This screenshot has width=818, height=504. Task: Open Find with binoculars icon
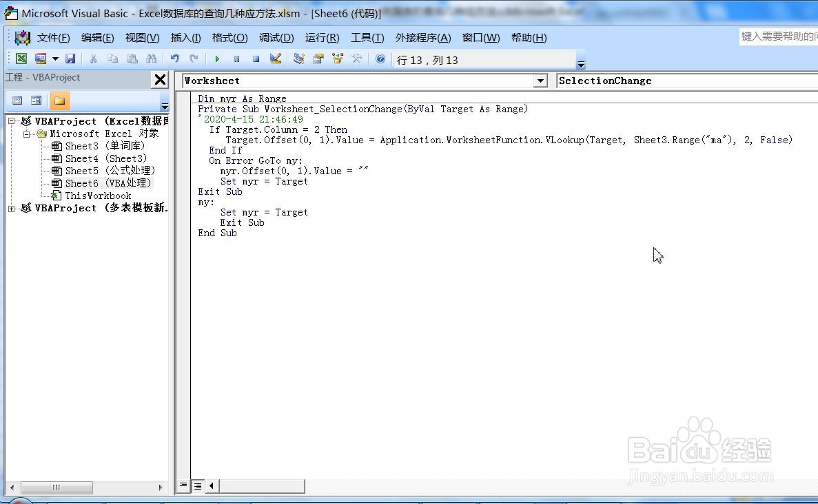[x=152, y=59]
